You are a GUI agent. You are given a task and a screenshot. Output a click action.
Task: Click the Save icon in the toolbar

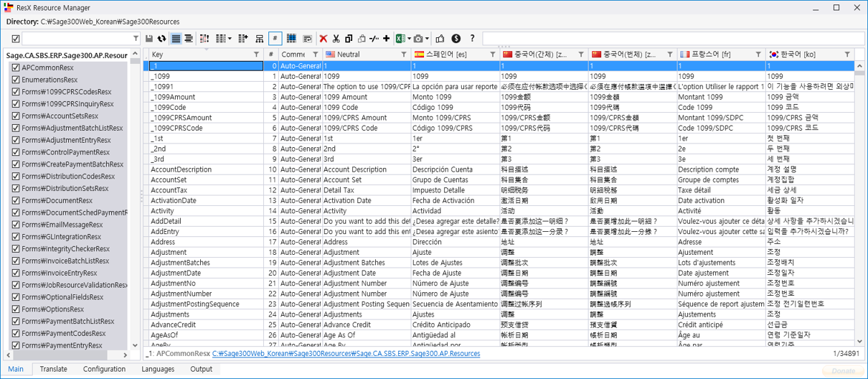pos(149,39)
